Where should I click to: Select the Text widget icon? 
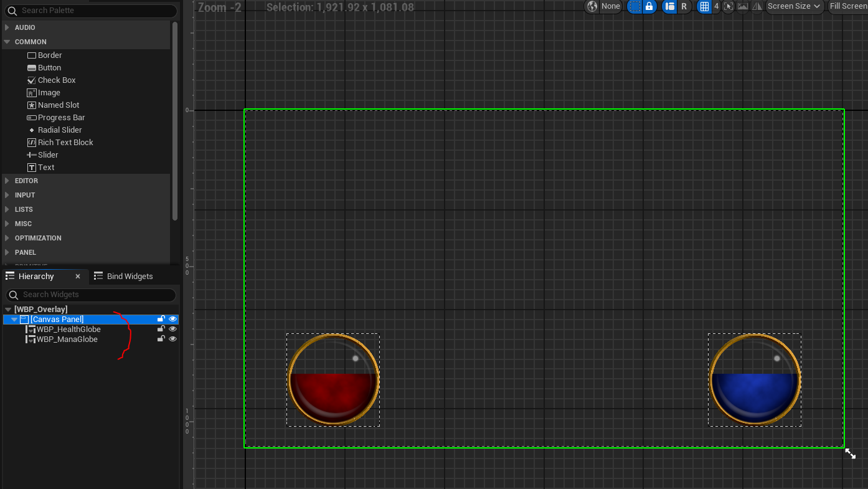[32, 168]
